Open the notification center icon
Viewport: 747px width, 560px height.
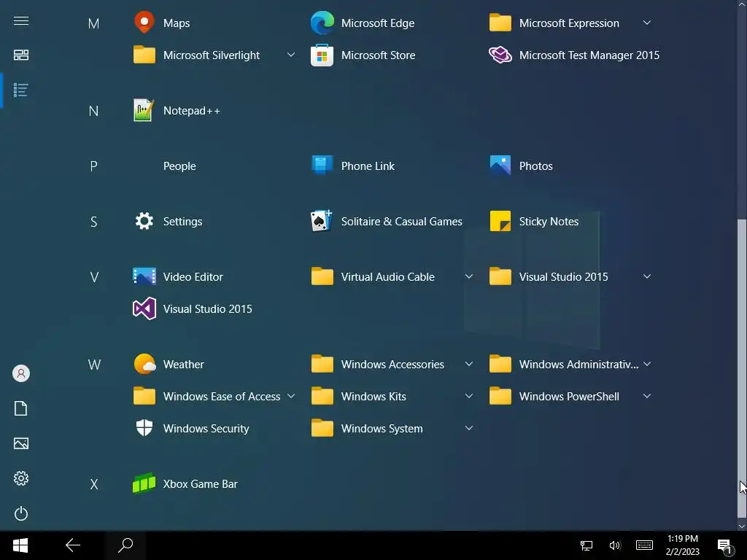(724, 547)
